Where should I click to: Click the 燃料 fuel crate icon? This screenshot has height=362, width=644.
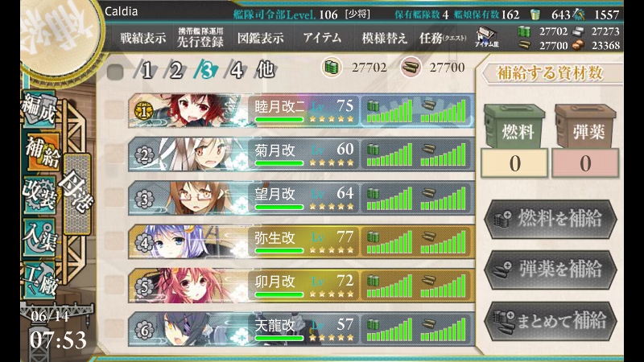coord(514,126)
